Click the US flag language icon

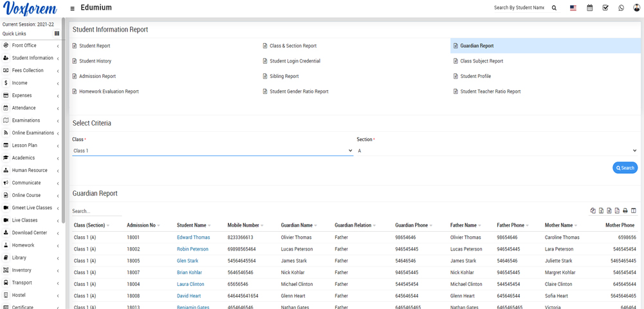coord(573,8)
